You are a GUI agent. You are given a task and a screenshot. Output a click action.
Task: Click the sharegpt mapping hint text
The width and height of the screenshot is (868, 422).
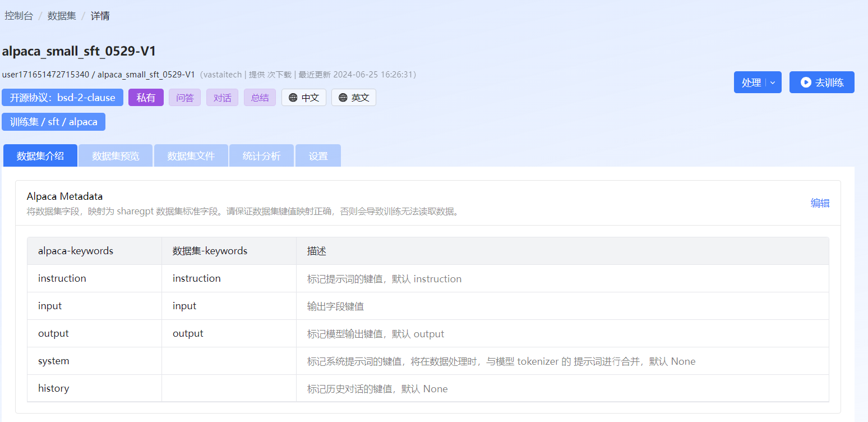243,212
